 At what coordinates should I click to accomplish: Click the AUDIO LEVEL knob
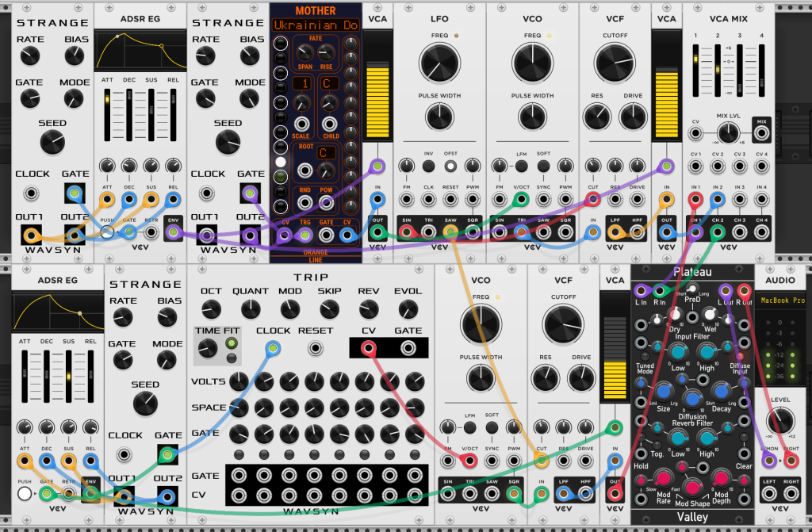(780, 420)
